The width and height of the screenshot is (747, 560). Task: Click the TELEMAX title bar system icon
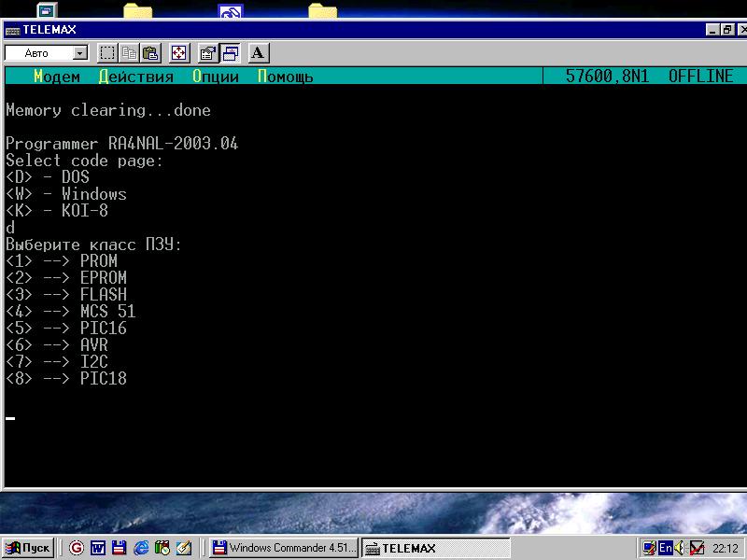pyautogui.click(x=13, y=30)
